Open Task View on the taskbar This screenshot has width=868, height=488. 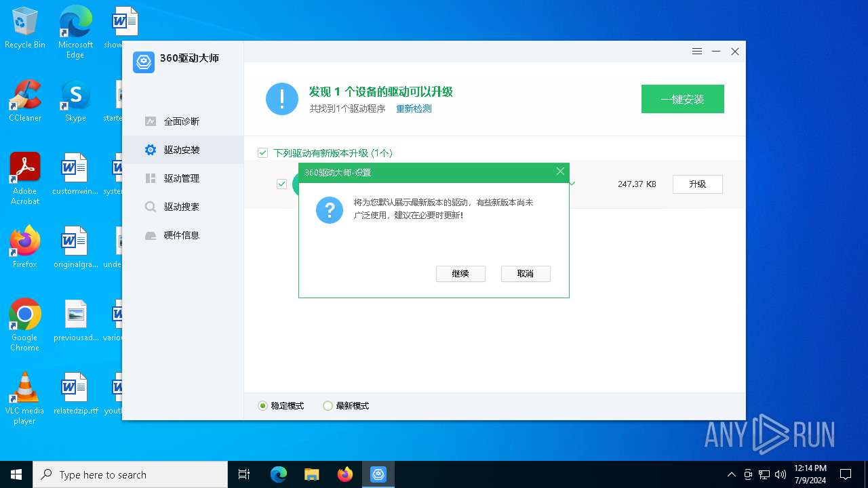(x=244, y=474)
